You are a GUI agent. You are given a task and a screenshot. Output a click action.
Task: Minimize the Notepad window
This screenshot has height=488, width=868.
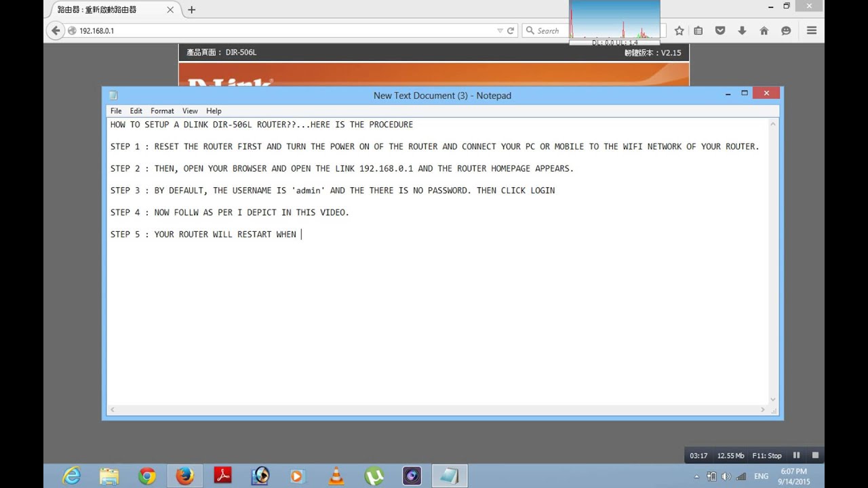tap(728, 94)
